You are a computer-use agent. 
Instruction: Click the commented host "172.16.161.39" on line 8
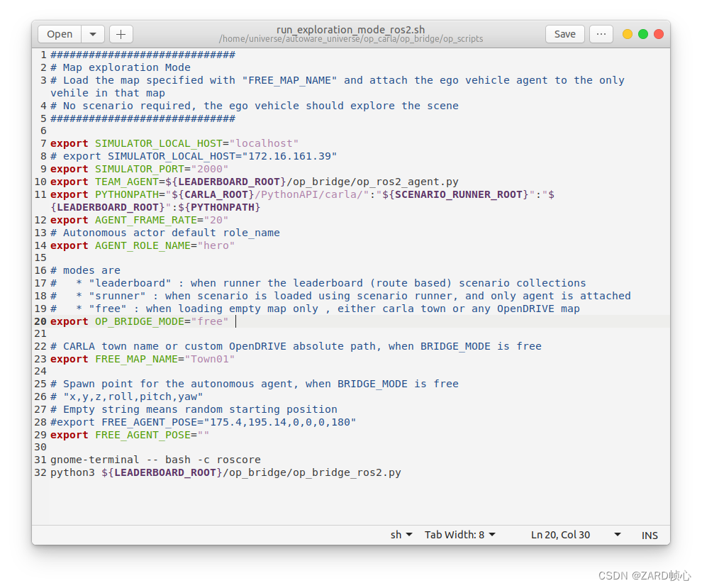293,156
